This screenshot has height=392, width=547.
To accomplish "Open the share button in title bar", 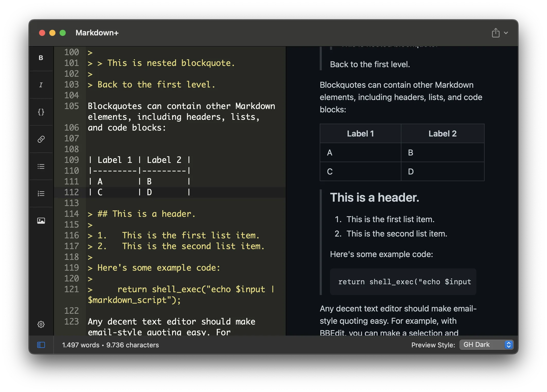I will [x=495, y=33].
